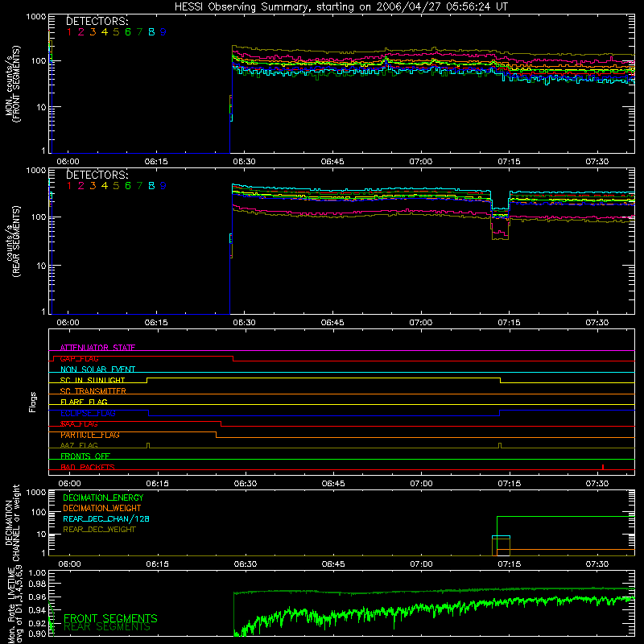Click the REAR_DEC_CHAN/128 legend entry
Viewport: 644px width, 644px height.
click(x=106, y=518)
